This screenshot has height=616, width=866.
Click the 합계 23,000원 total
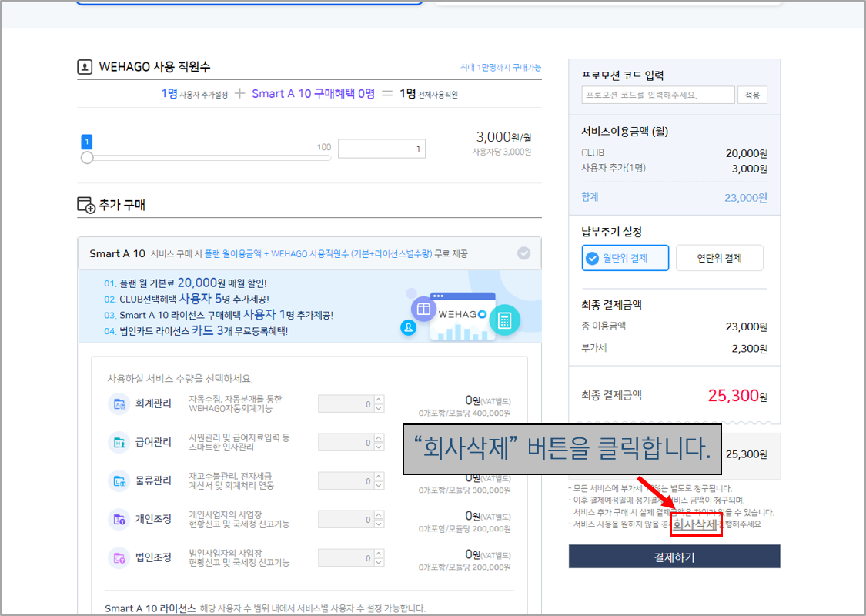[746, 198]
